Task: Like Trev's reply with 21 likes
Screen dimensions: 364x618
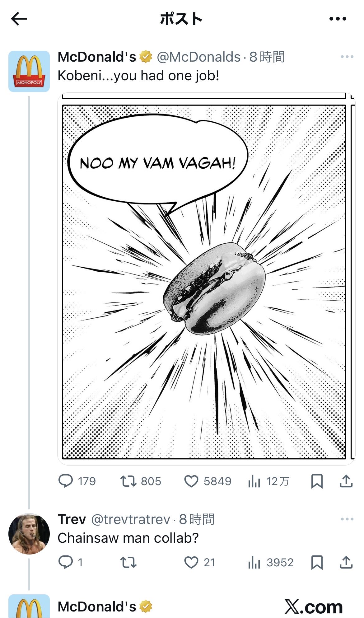Action: [x=191, y=562]
